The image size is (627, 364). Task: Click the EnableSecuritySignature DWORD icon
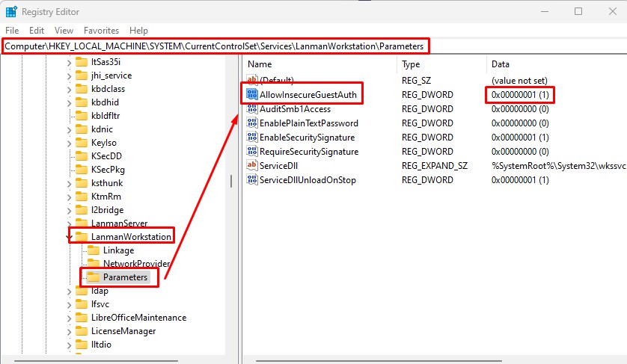(x=252, y=137)
